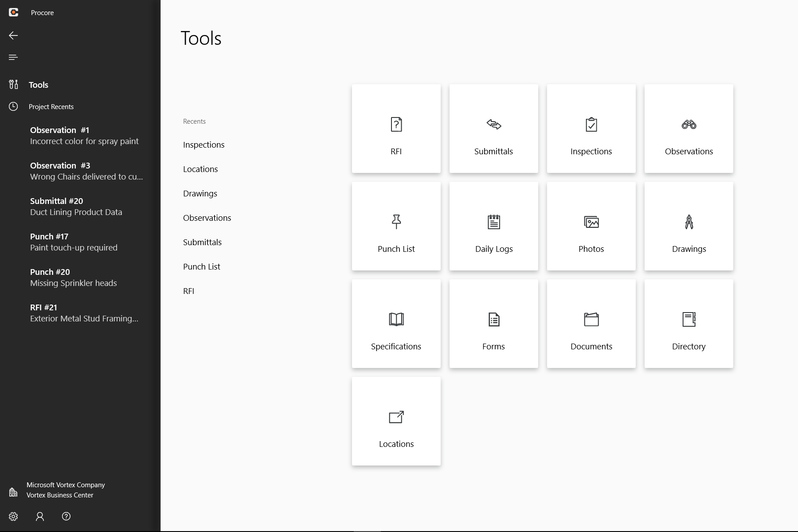Click Drawings in the Recents list
Viewport: 798px width, 532px height.
coord(200,194)
